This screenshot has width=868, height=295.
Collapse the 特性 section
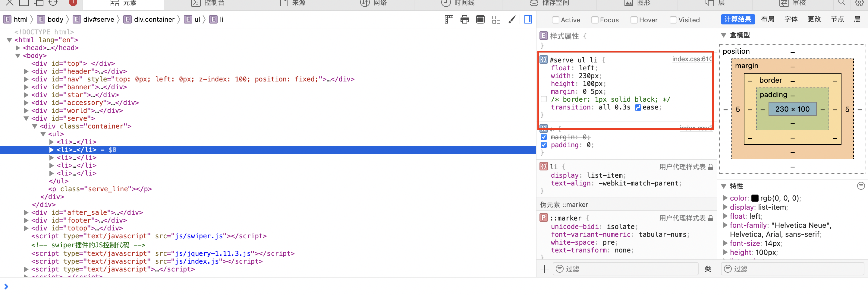click(723, 186)
